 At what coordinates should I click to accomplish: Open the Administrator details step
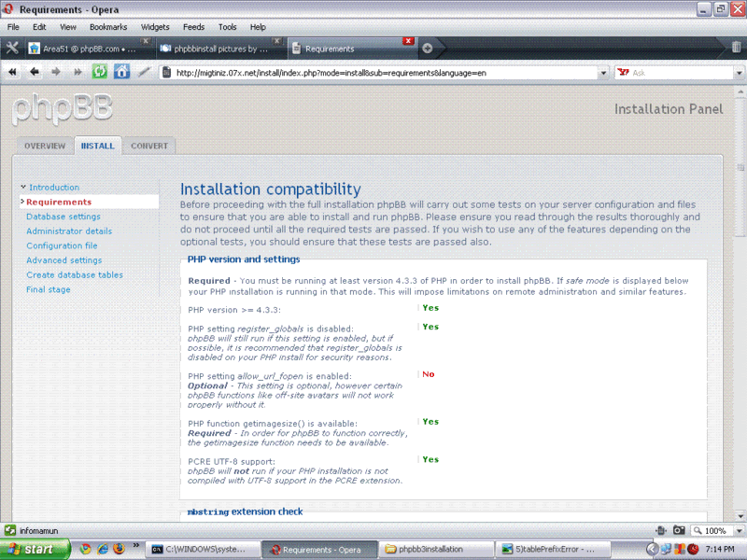pyautogui.click(x=69, y=231)
